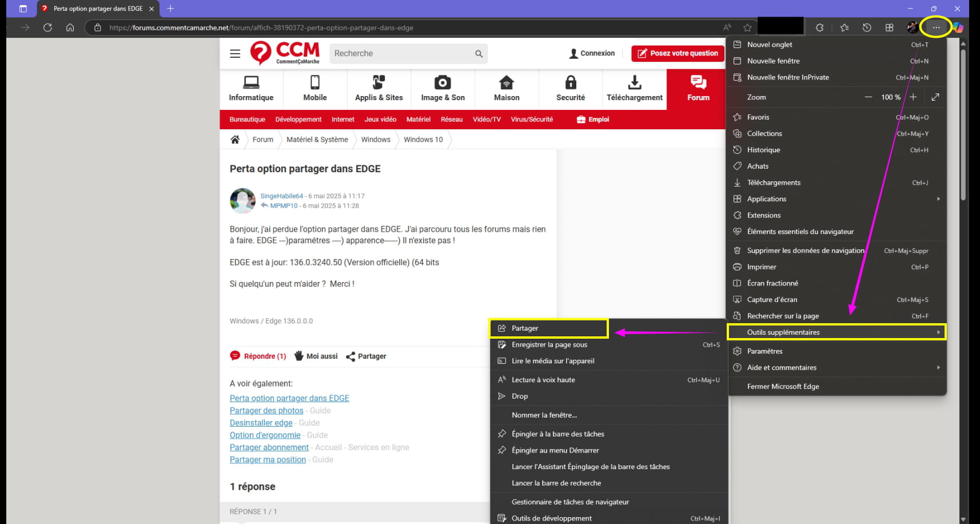The height and width of the screenshot is (524, 980).
Task: Click the CCM CommentÇaMarche logo
Action: 285,53
